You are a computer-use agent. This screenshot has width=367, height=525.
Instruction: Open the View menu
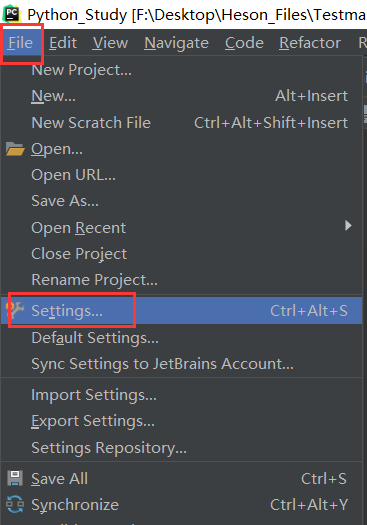111,43
